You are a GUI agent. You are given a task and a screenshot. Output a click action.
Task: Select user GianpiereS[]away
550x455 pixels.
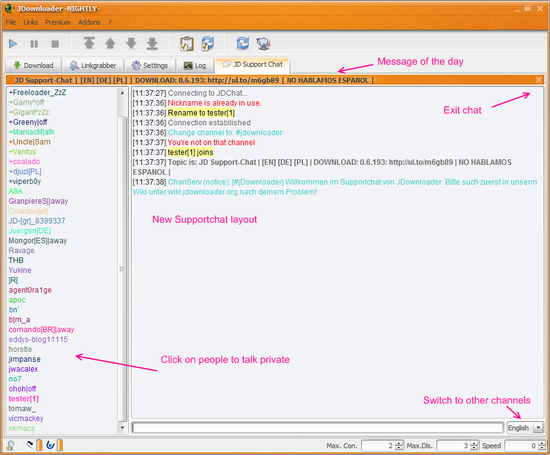pos(38,201)
